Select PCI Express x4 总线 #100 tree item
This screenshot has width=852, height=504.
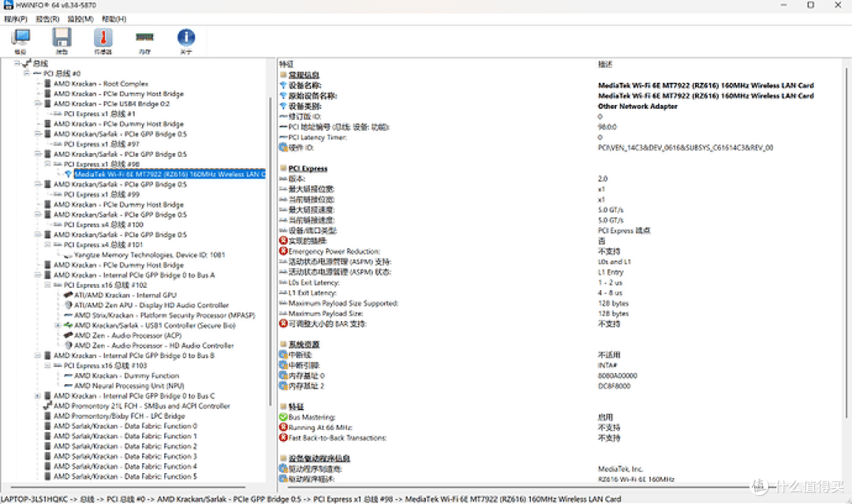[104, 224]
